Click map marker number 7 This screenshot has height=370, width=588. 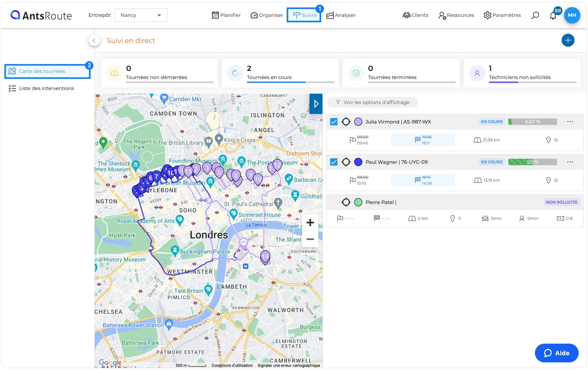tap(156, 177)
